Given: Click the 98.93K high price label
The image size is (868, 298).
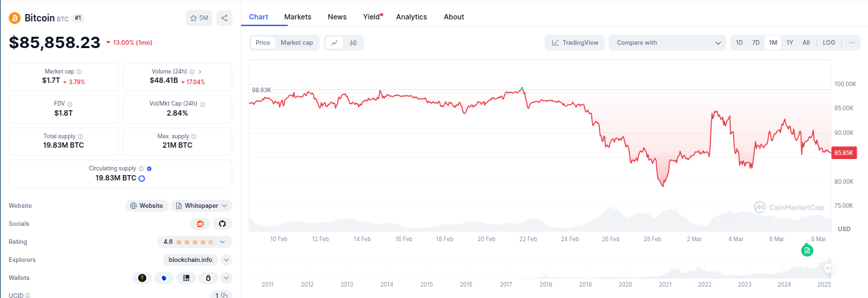Looking at the screenshot, I should coord(261,90).
